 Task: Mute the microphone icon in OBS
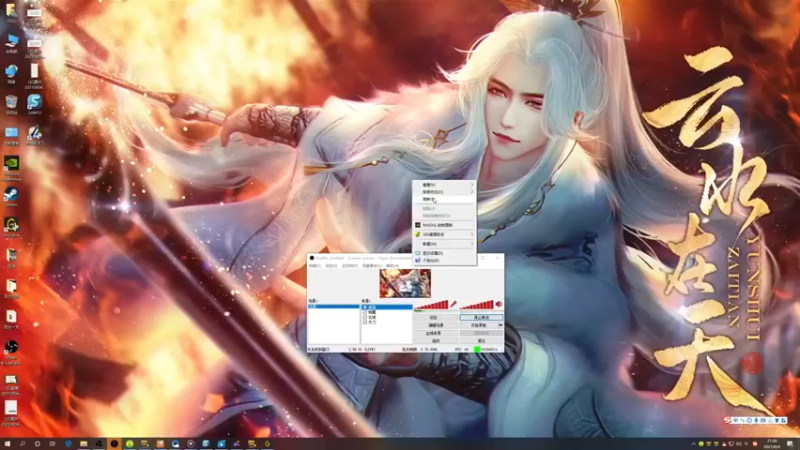click(454, 304)
